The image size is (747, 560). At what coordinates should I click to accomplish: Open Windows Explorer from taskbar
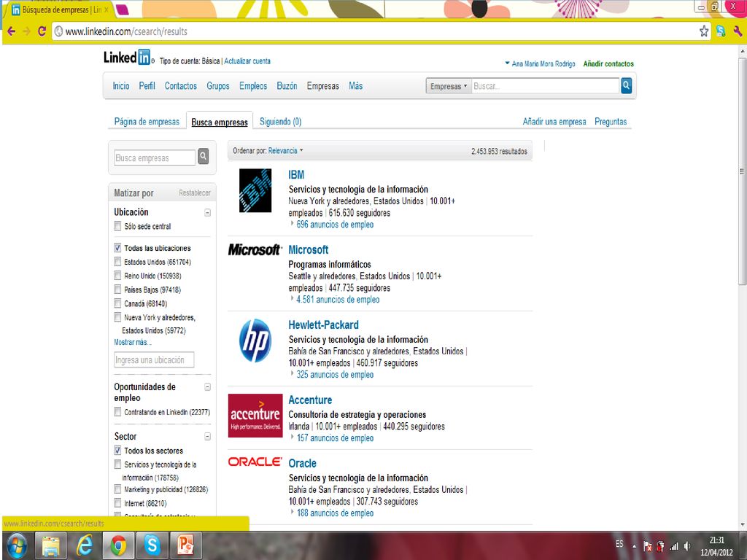pos(50,545)
